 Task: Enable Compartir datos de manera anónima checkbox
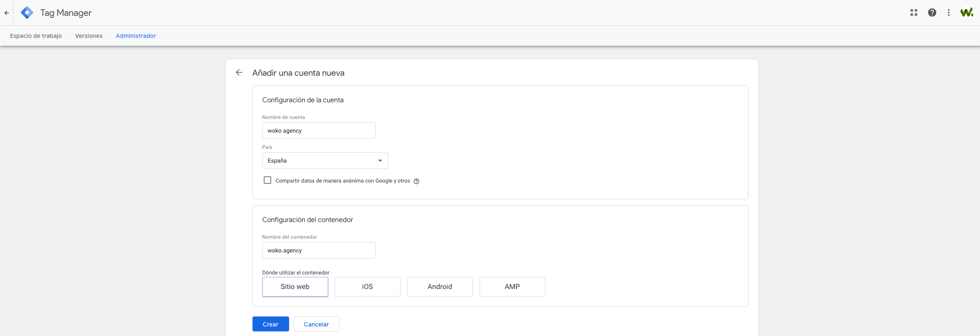click(x=267, y=180)
